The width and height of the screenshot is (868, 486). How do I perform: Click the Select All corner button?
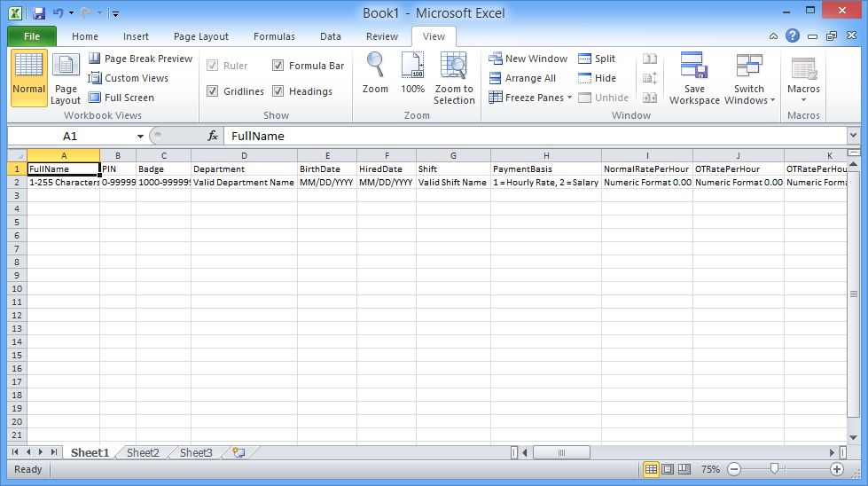click(x=17, y=155)
